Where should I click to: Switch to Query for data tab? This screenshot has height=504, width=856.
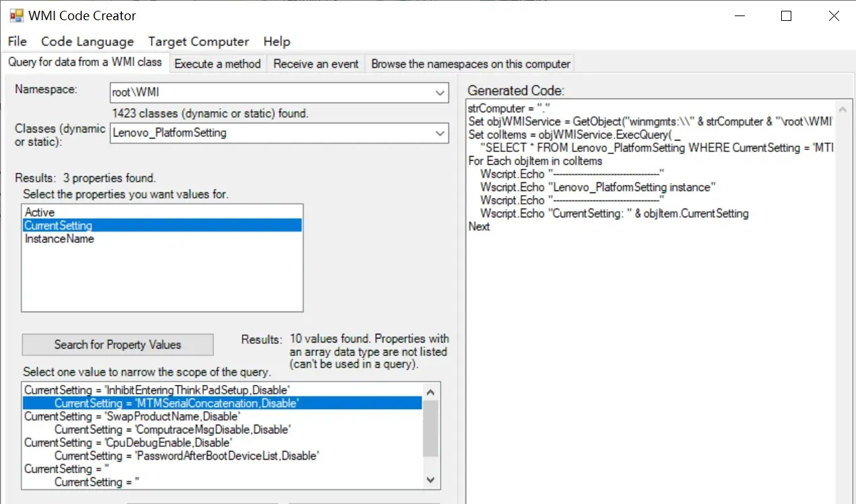coord(85,63)
